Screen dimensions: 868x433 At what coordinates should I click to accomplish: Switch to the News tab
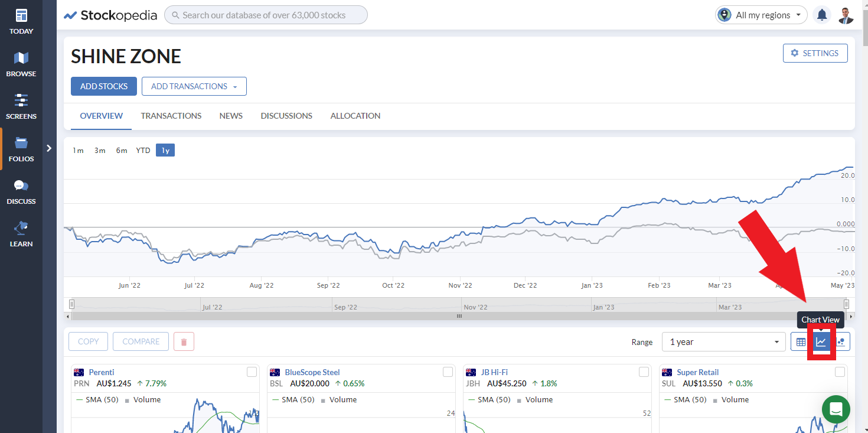pyautogui.click(x=231, y=116)
